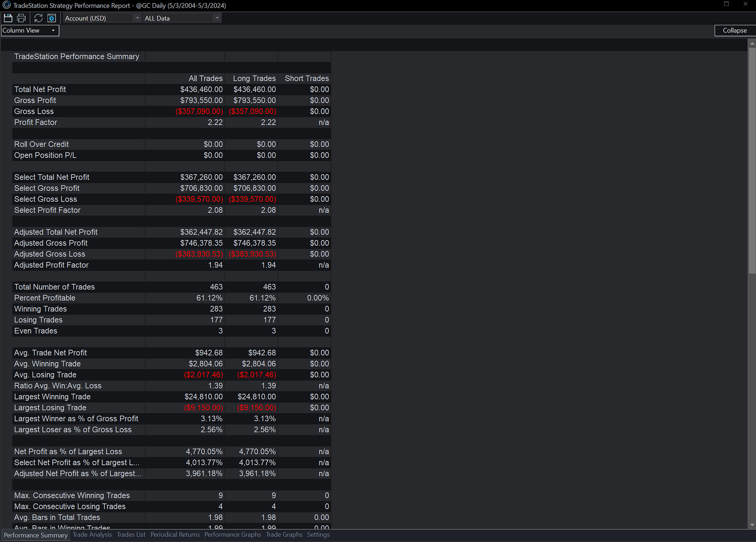Click the Print report icon

point(21,18)
